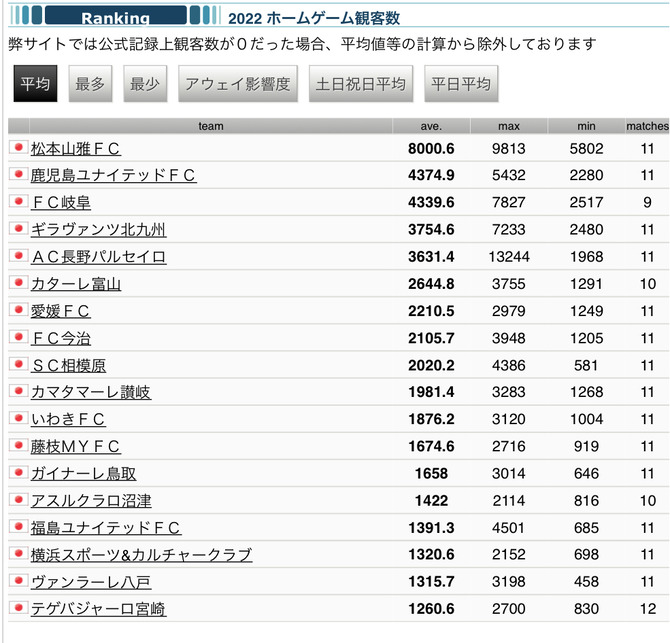Click the Japan flag icon beside ガイナーレ鳥取
670x643 pixels.
pyautogui.click(x=18, y=473)
